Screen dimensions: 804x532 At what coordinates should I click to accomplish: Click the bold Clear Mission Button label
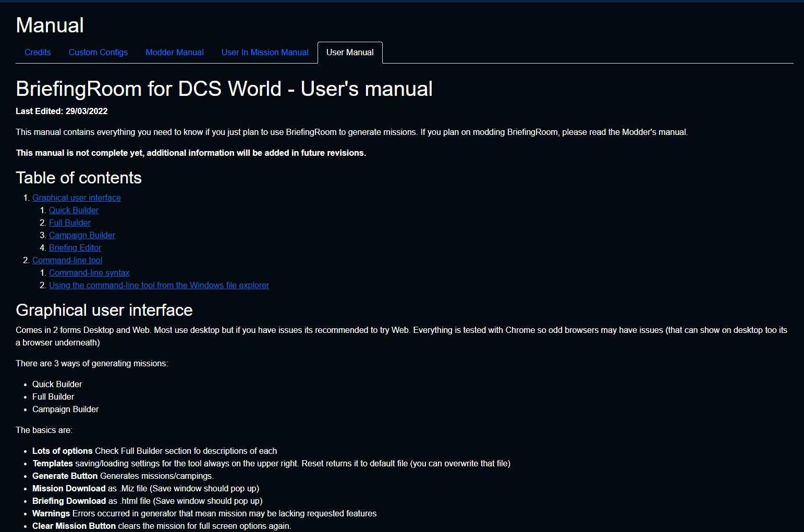(74, 526)
